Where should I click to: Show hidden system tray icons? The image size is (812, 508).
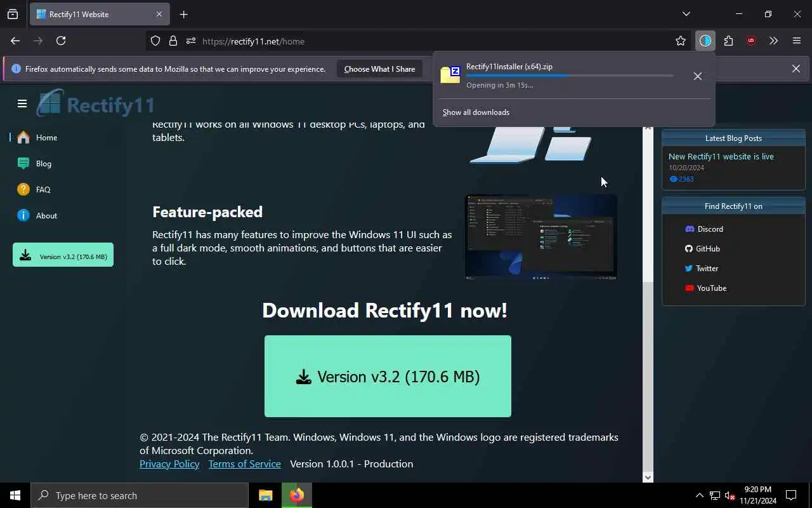pyautogui.click(x=699, y=495)
